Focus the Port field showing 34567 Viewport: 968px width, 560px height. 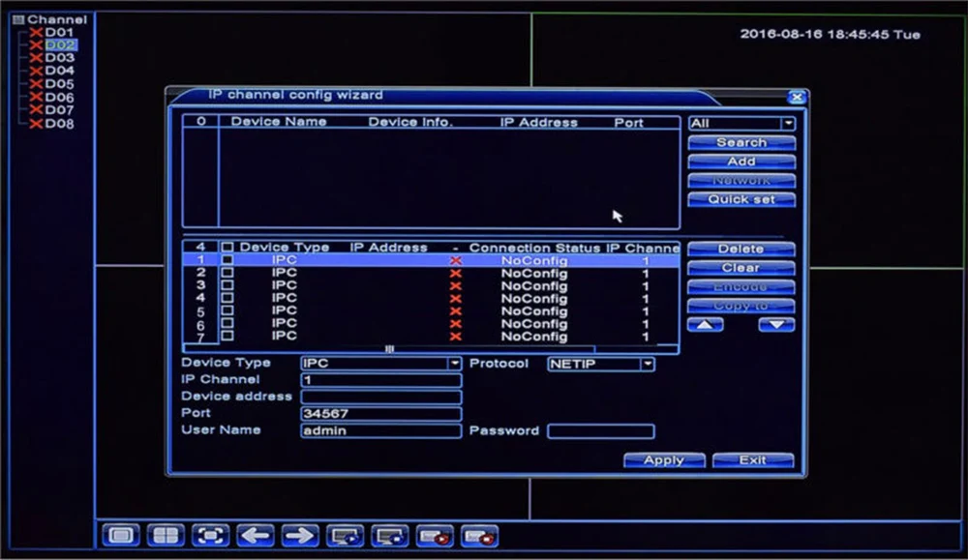pos(380,413)
